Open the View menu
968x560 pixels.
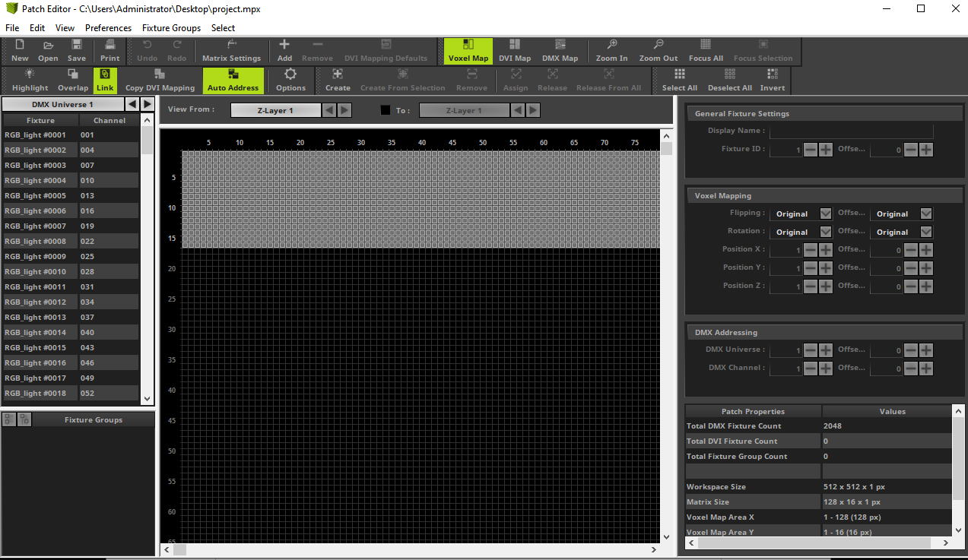[65, 27]
